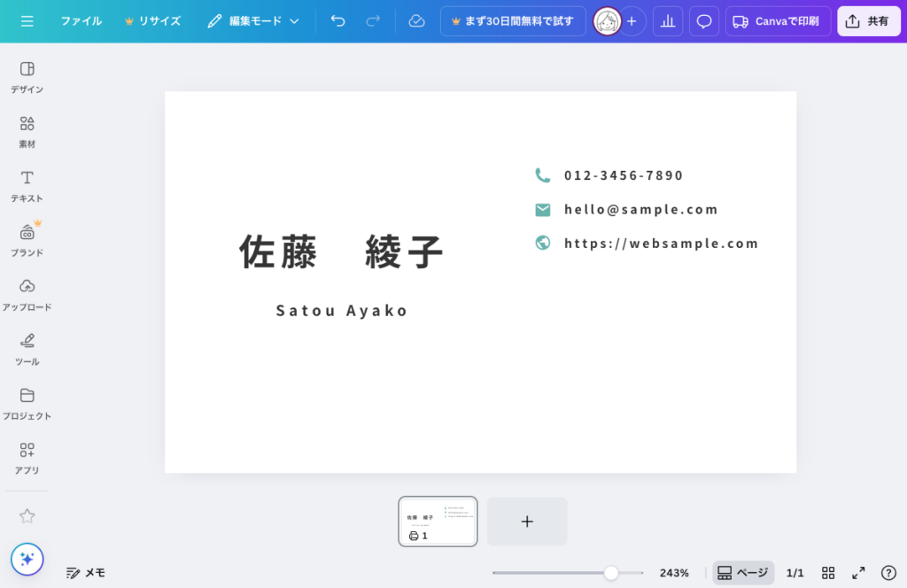
Task: Click the zoom slider handle
Action: coord(611,573)
